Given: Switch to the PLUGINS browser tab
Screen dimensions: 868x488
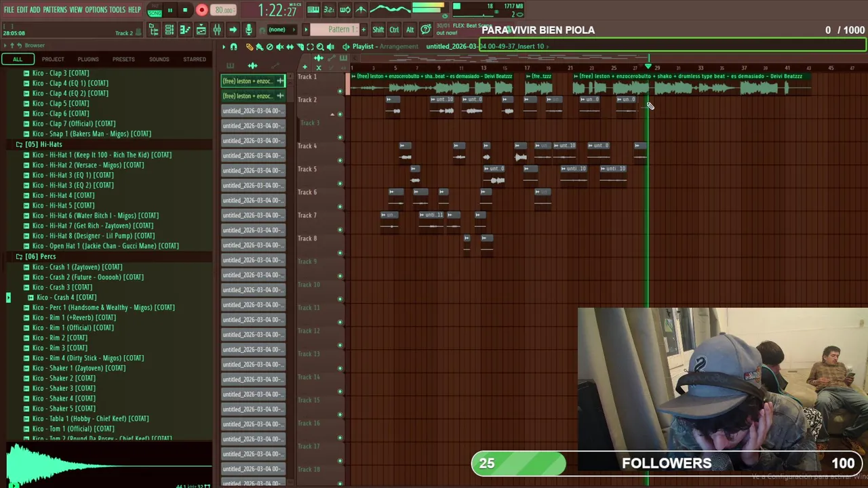Looking at the screenshot, I should pos(88,60).
